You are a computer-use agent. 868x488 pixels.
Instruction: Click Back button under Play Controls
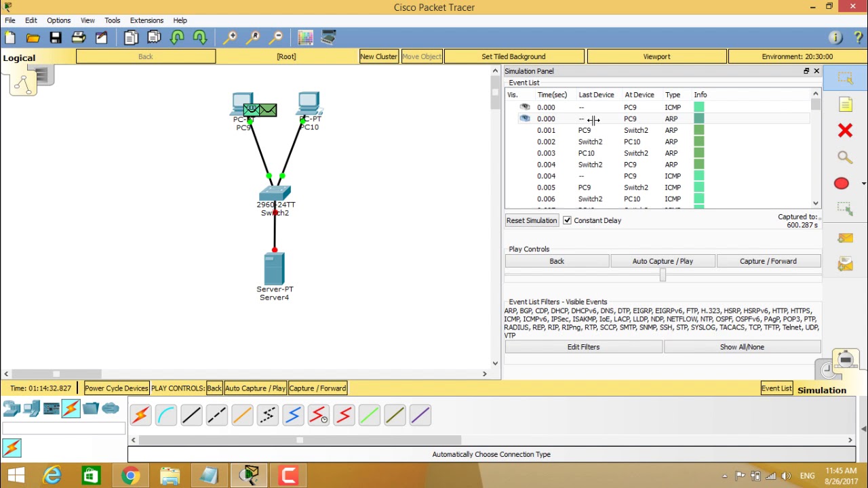[x=557, y=261]
